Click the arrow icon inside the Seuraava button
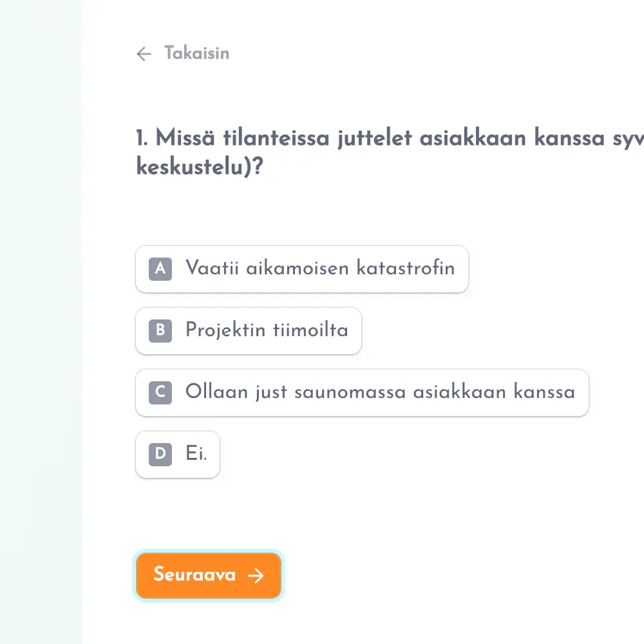 tap(256, 575)
